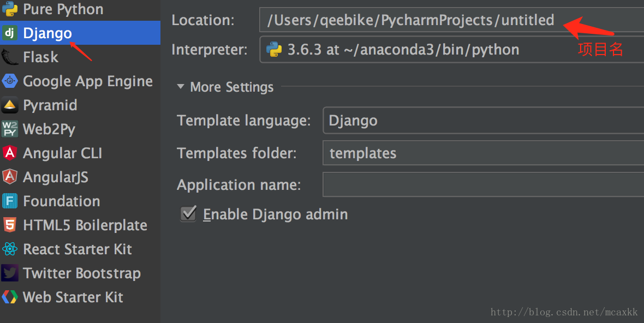Select Pyramid in the project list

tap(50, 105)
